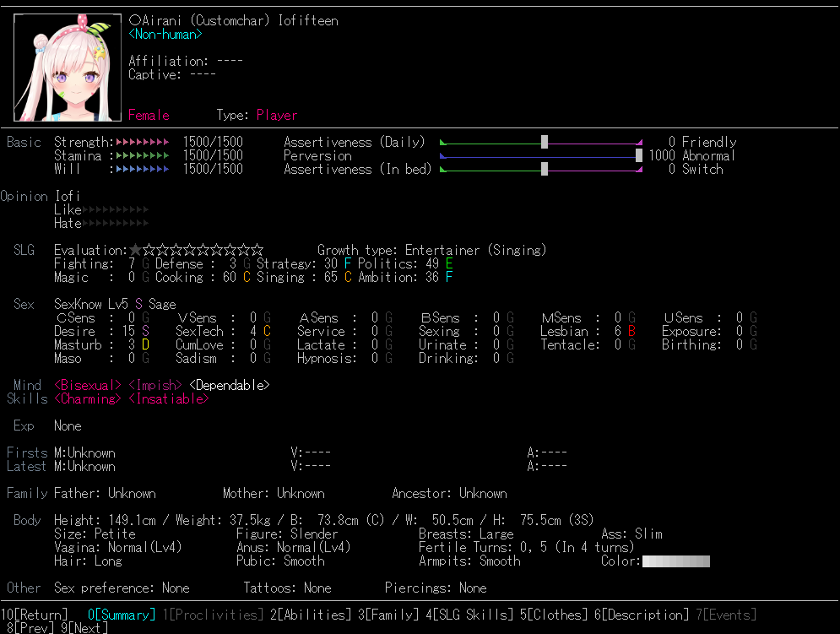
Task: Click the hair Color swatch
Action: coord(675,561)
